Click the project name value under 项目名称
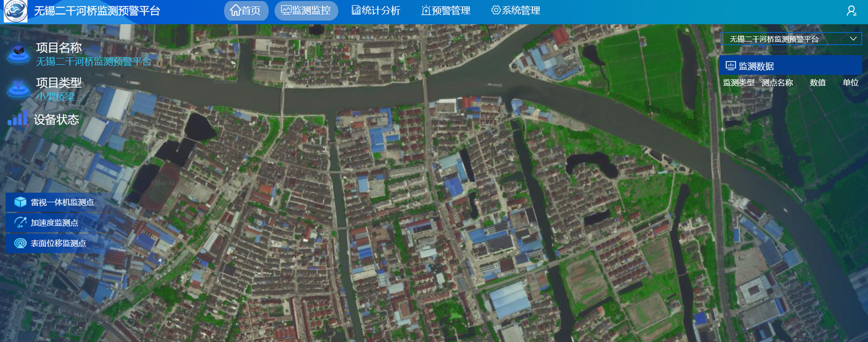868x342 pixels. [x=94, y=62]
